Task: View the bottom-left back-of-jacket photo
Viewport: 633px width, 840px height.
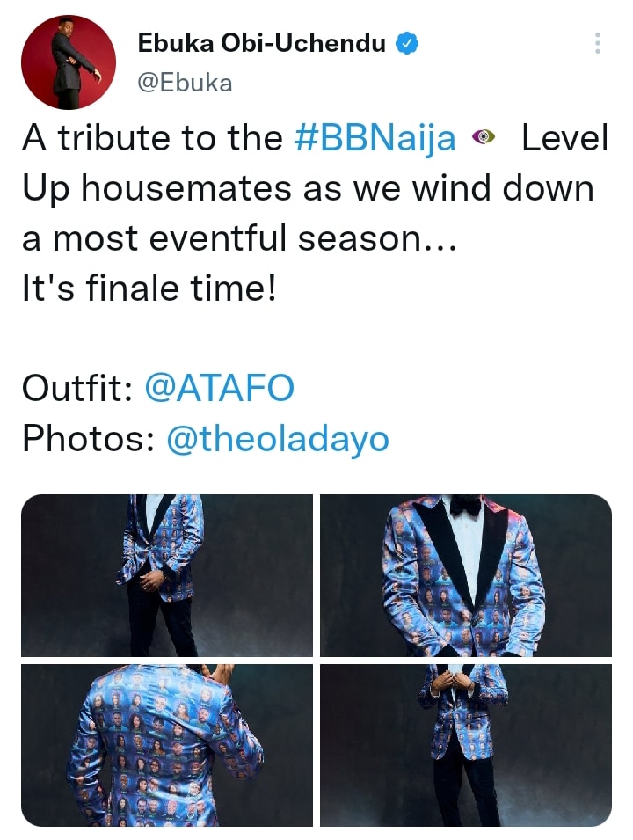Action: tap(167, 745)
